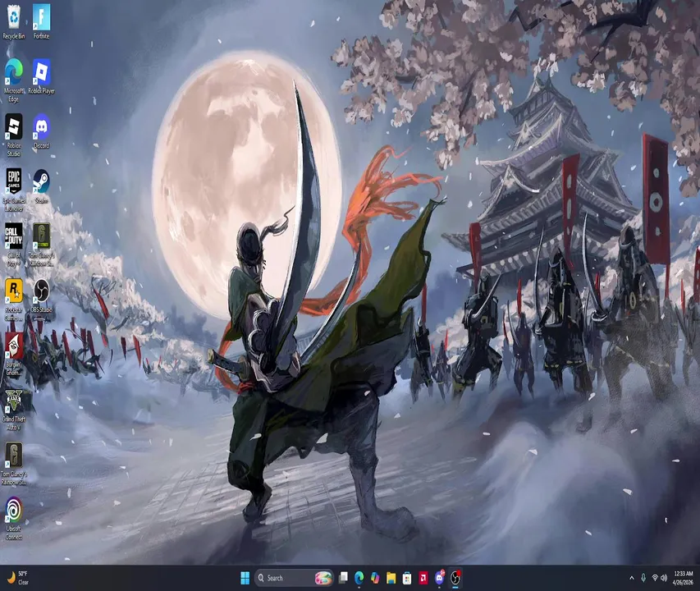Switch to Discord from the taskbar
Viewport: 700px width, 591px height.
pyautogui.click(x=439, y=578)
